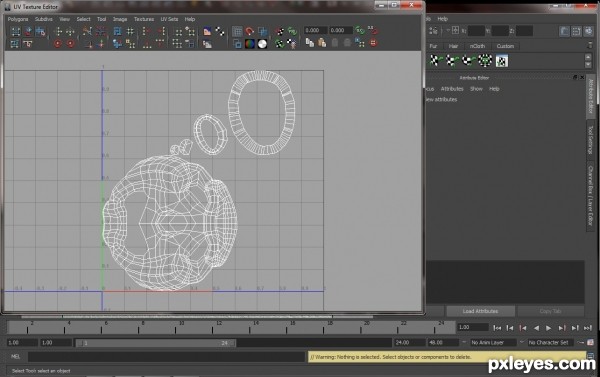
Task: Toggle the grid display icon
Action: (x=237, y=31)
